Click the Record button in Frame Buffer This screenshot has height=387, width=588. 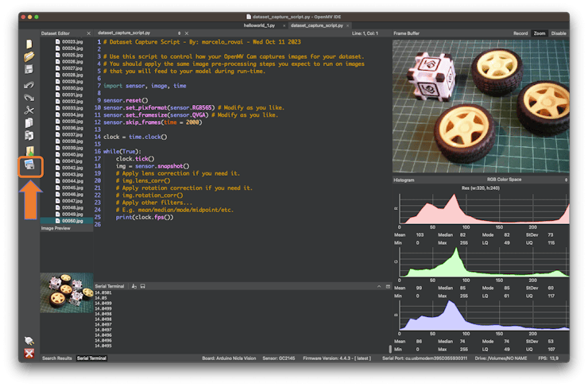pyautogui.click(x=520, y=33)
